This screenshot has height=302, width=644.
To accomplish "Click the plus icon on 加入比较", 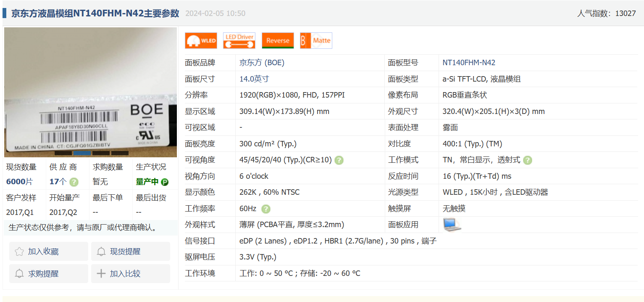I will 101,274.
